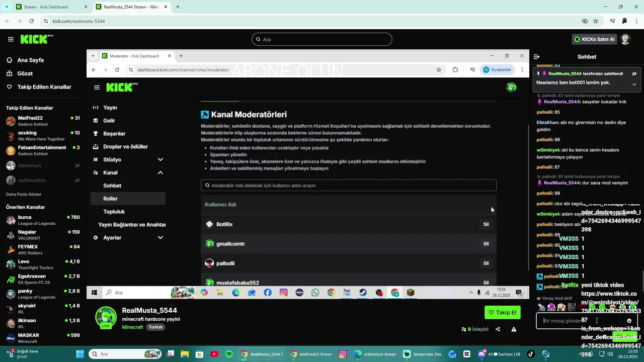Open burce recommended channel

point(43,220)
